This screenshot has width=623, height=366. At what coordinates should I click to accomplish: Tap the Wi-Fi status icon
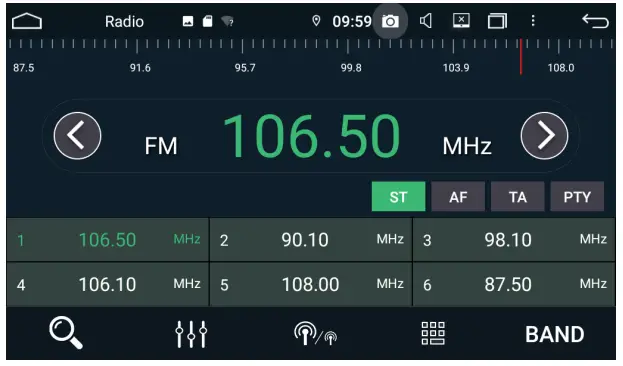[x=228, y=21]
